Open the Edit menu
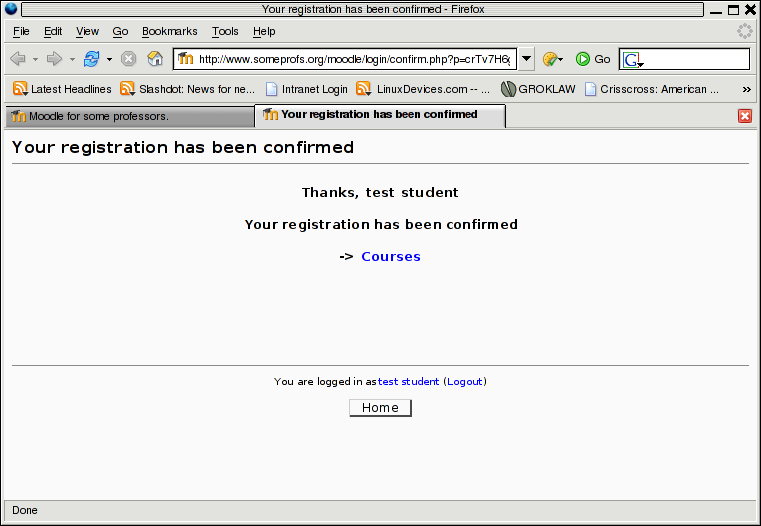Screen dimensions: 761x526 click(53, 32)
